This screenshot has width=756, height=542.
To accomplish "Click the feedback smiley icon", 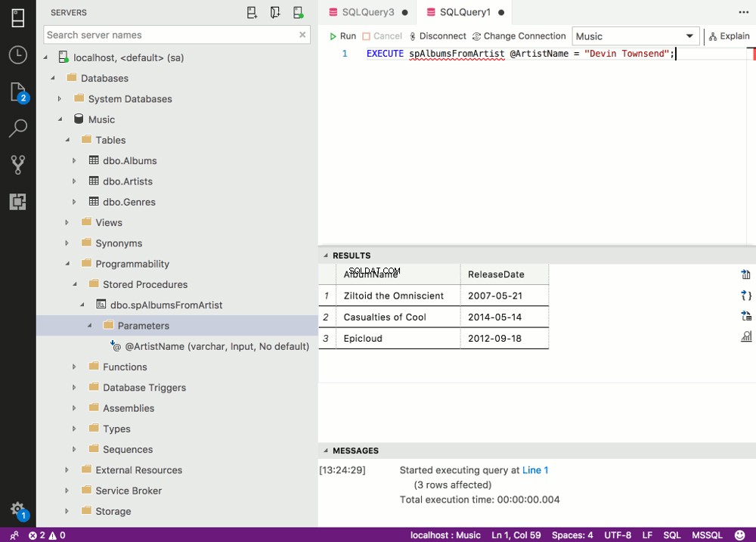I will point(739,535).
